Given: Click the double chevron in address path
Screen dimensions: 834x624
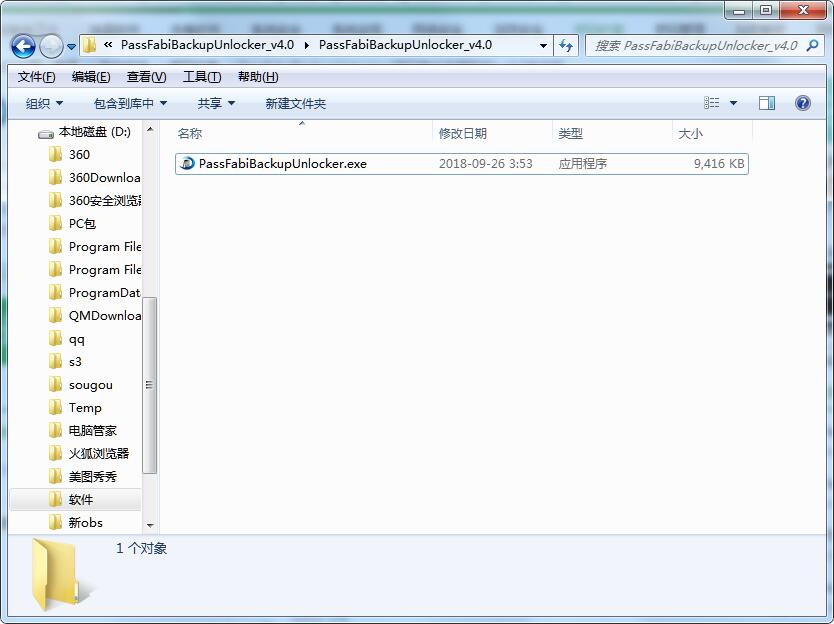Looking at the screenshot, I should (x=108, y=45).
